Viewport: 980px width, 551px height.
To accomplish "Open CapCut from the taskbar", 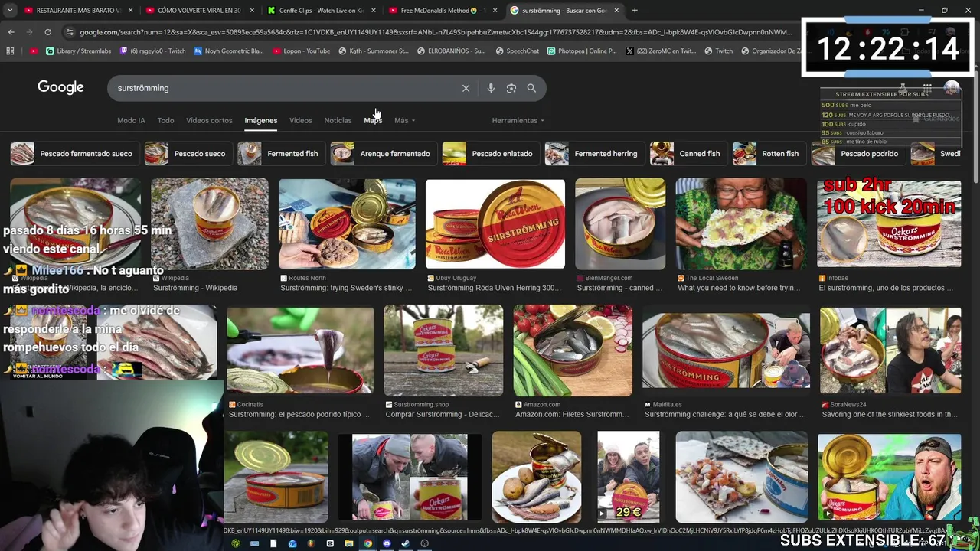I will click(x=330, y=543).
